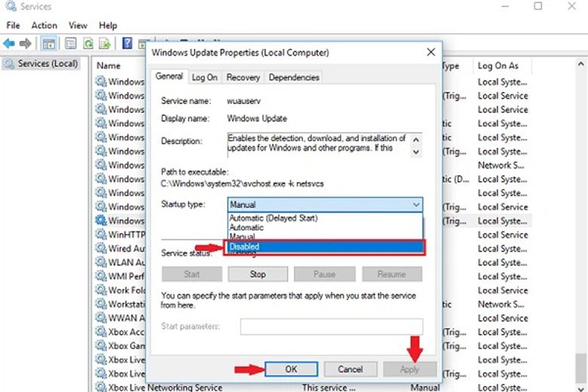Click the description box scroll-down arrow
Viewport: 588px width, 392px height.
coord(416,152)
